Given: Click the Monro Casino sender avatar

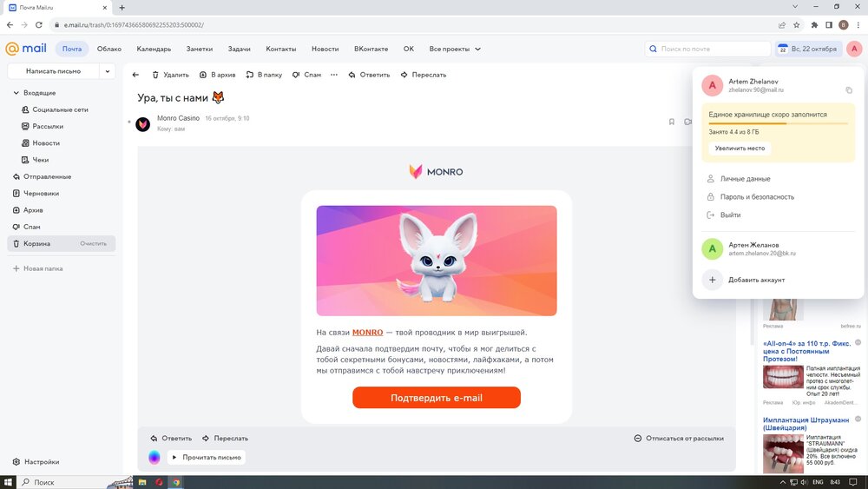Looking at the screenshot, I should coord(143,124).
